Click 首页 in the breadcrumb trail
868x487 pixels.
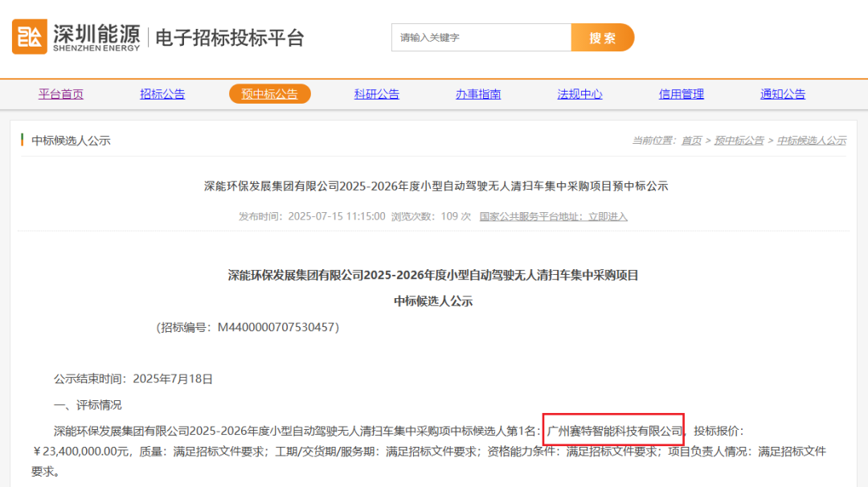coord(691,141)
